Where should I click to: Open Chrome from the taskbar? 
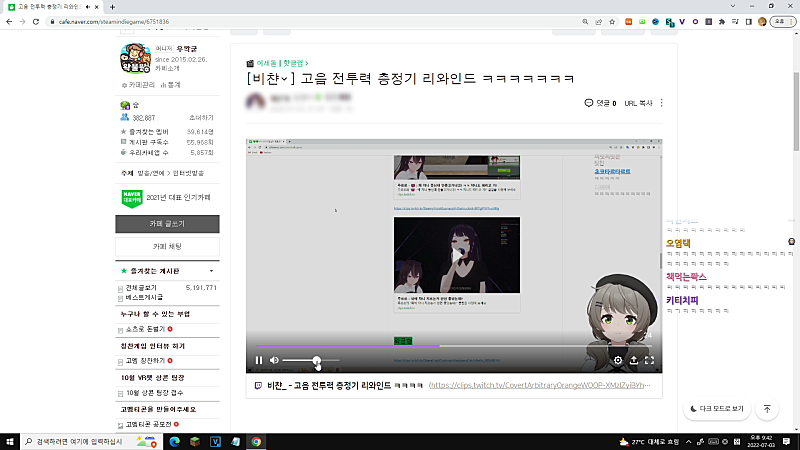point(256,442)
